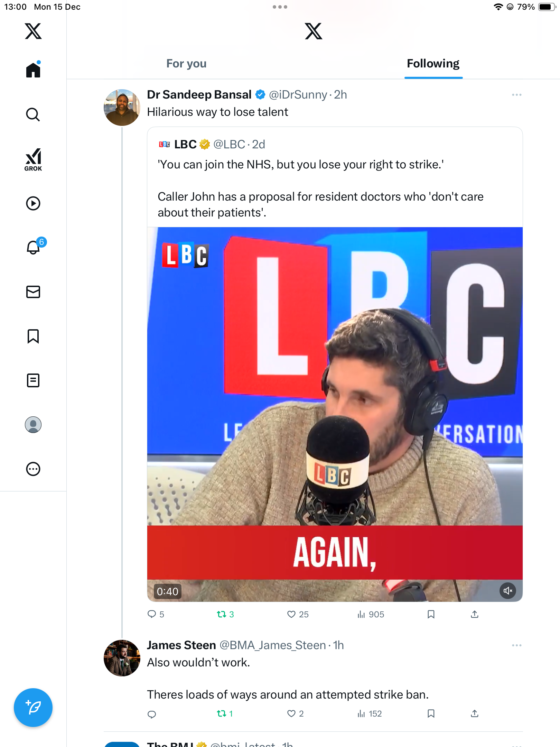
Task: Select the Following tab
Action: point(433,64)
